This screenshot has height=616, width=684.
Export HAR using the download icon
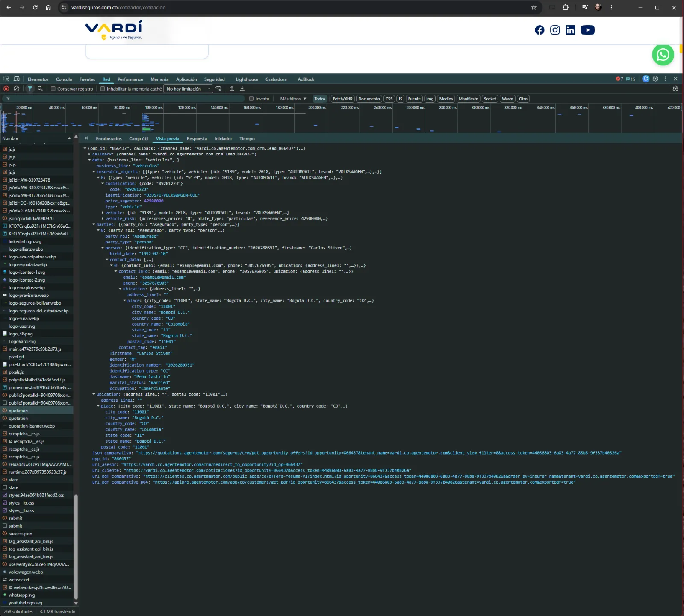(242, 89)
